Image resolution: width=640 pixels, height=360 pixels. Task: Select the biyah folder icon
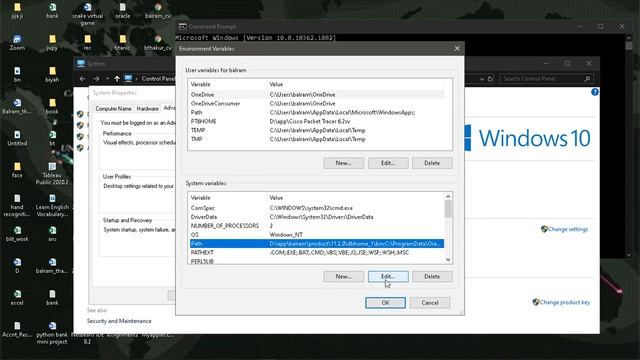pyautogui.click(x=52, y=74)
